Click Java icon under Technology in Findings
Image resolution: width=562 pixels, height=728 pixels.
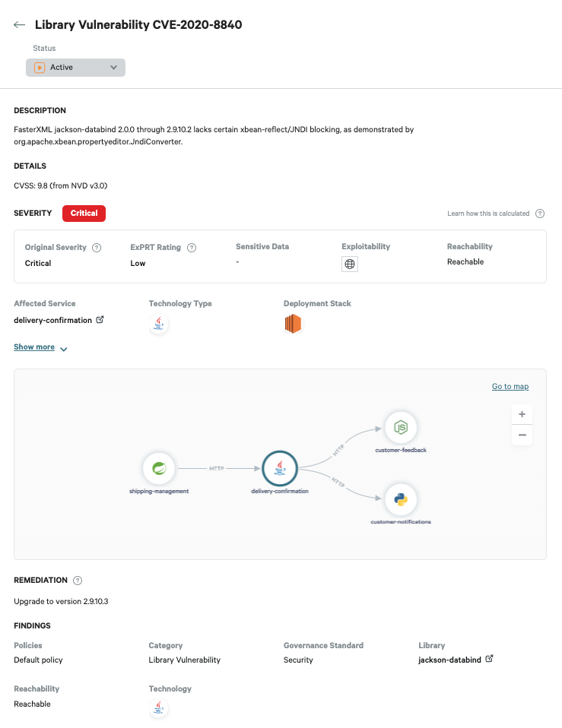pos(159,708)
